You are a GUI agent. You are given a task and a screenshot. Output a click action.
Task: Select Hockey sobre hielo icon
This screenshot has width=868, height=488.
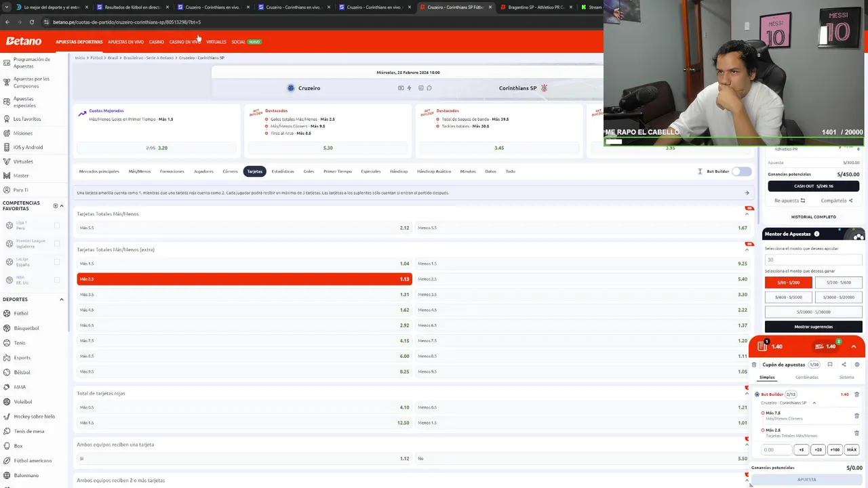click(x=6, y=417)
